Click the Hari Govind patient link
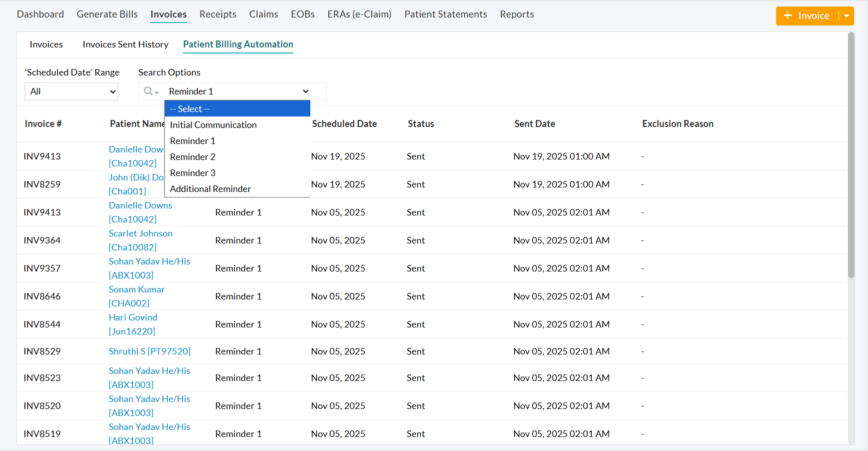 pyautogui.click(x=133, y=317)
